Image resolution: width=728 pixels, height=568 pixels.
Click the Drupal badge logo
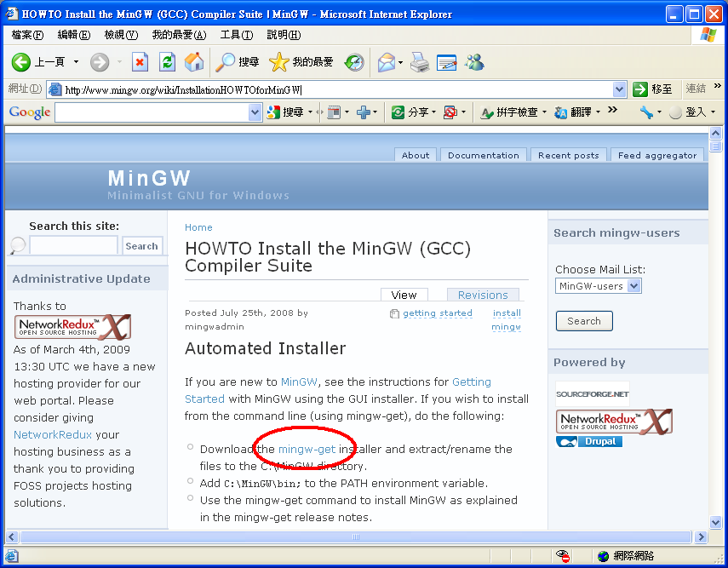click(588, 441)
